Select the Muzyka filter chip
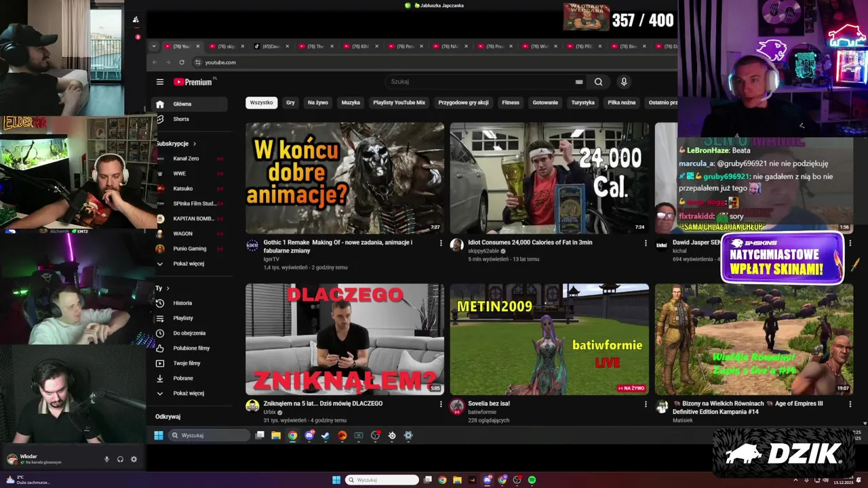Screen dimensions: 868x488 click(x=351, y=102)
